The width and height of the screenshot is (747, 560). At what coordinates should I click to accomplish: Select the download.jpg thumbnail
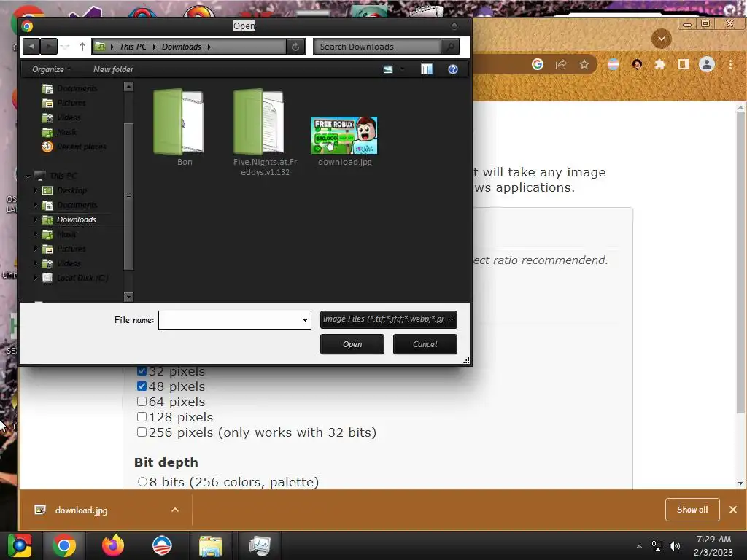pos(344,135)
